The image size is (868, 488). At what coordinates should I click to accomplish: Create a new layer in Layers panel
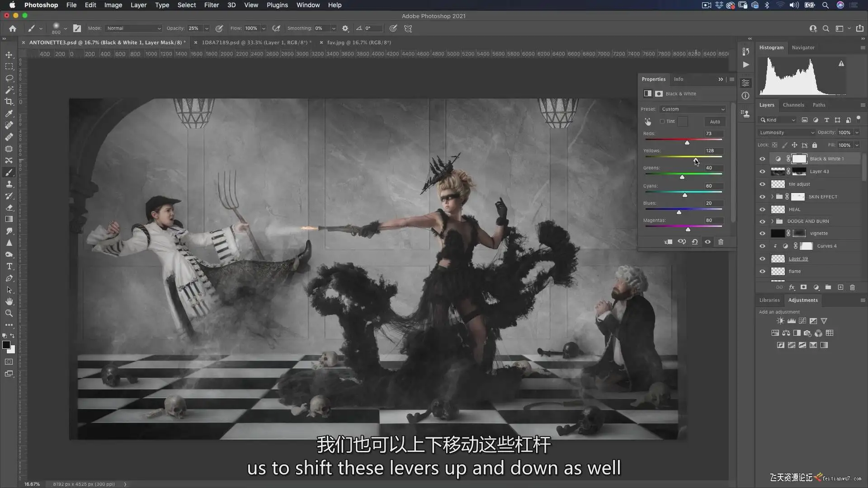(840, 287)
